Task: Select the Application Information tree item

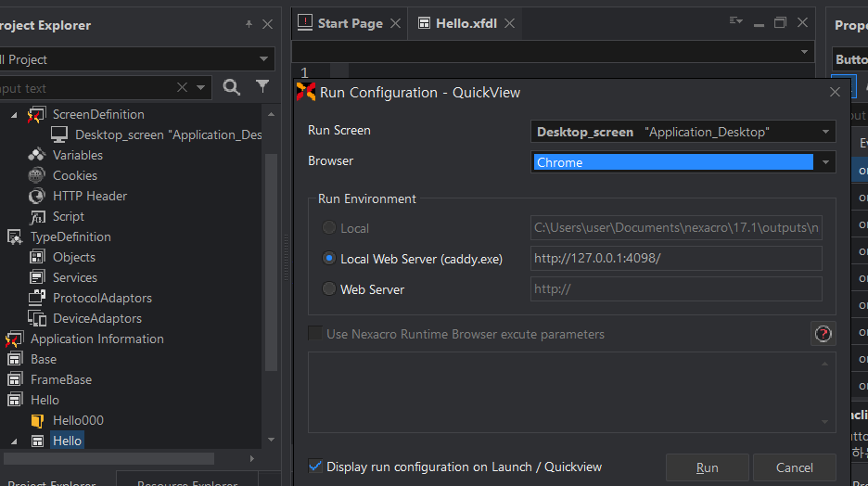Action: pos(96,339)
